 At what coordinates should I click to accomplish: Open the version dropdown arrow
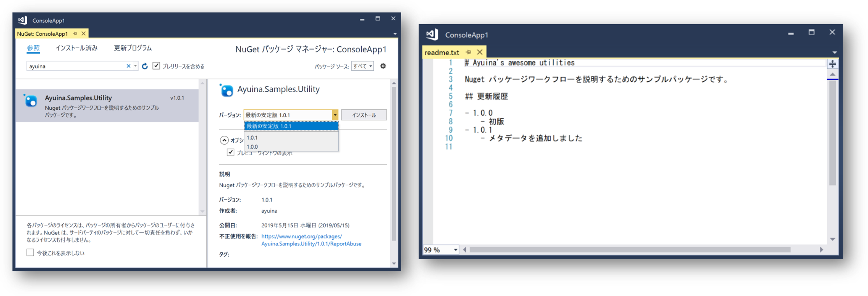335,115
